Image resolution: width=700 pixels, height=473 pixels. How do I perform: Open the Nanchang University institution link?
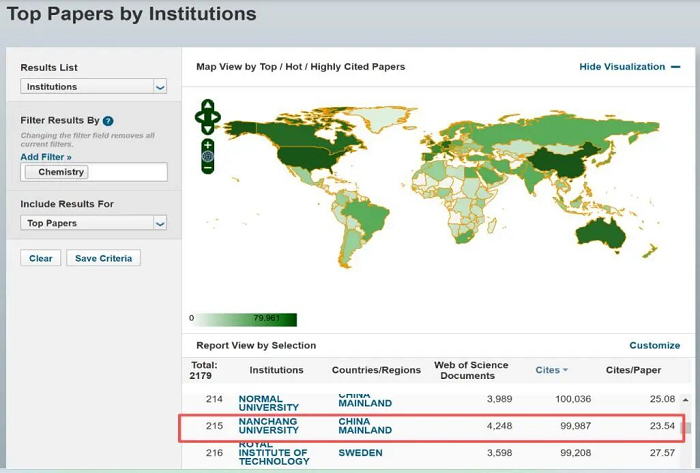pos(268,426)
